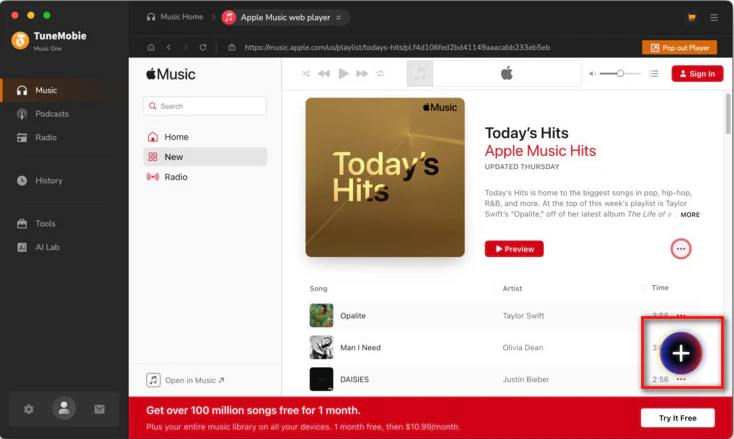Image resolution: width=734 pixels, height=439 pixels.
Task: Toggle repeat in the player
Action: 380,73
